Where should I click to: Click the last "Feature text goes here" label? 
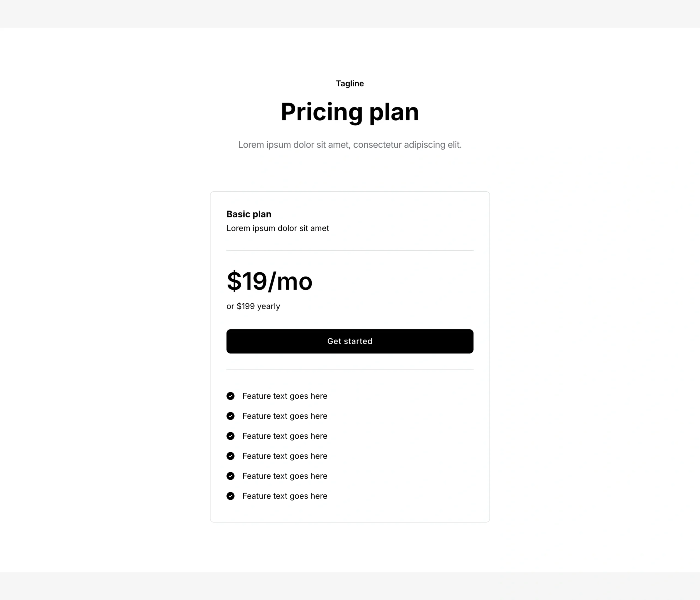tap(285, 496)
